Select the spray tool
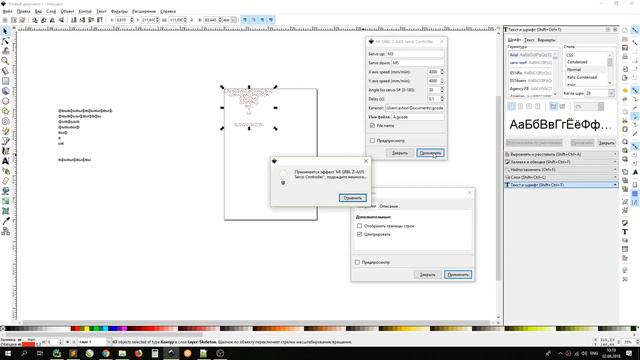 point(5,171)
